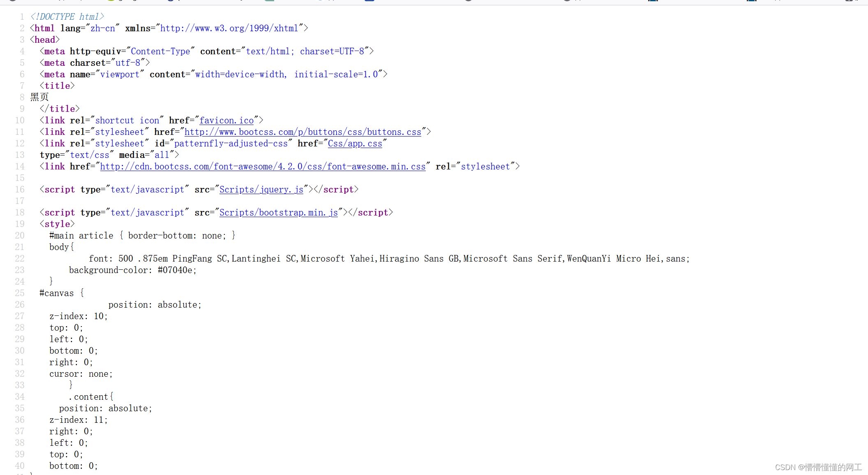
Task: Open the Scripts/bootstrap.min.js source link
Action: (278, 213)
